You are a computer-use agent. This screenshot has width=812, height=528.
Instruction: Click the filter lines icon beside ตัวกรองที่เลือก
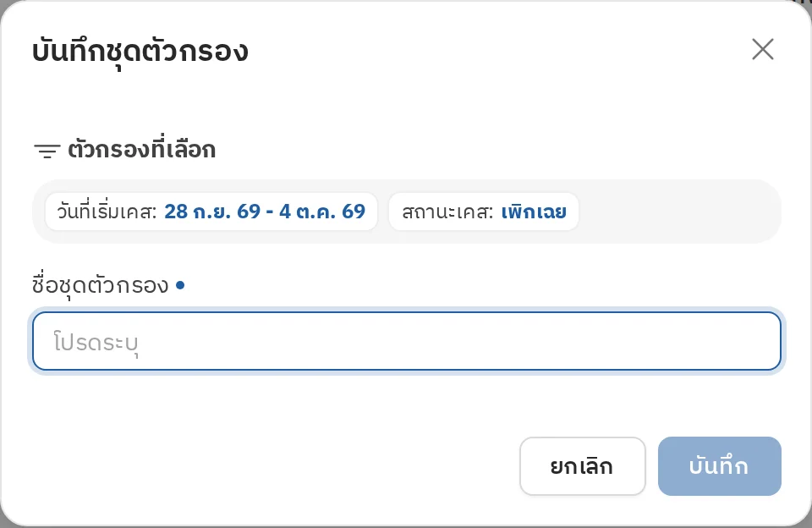tap(47, 151)
